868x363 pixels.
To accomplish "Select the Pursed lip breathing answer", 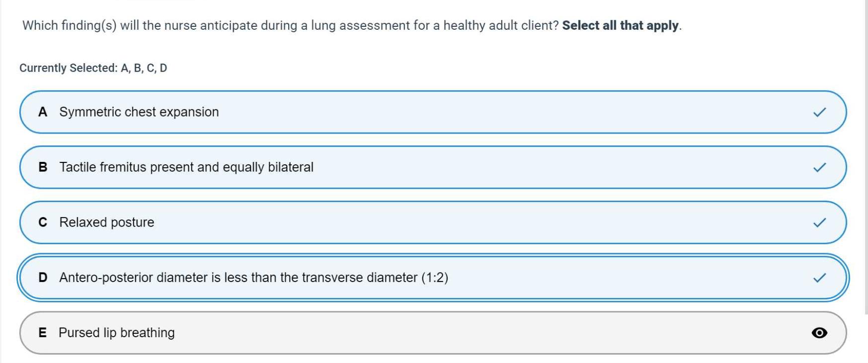I will [117, 333].
